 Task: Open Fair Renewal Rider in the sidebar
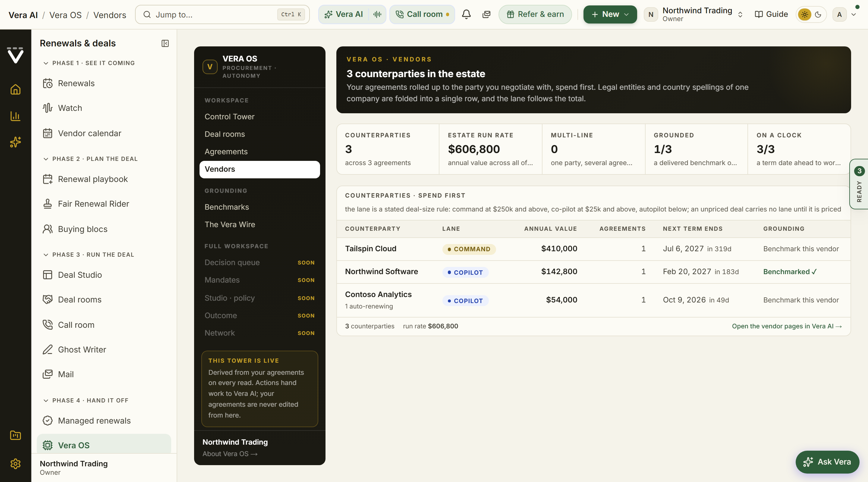point(104,204)
